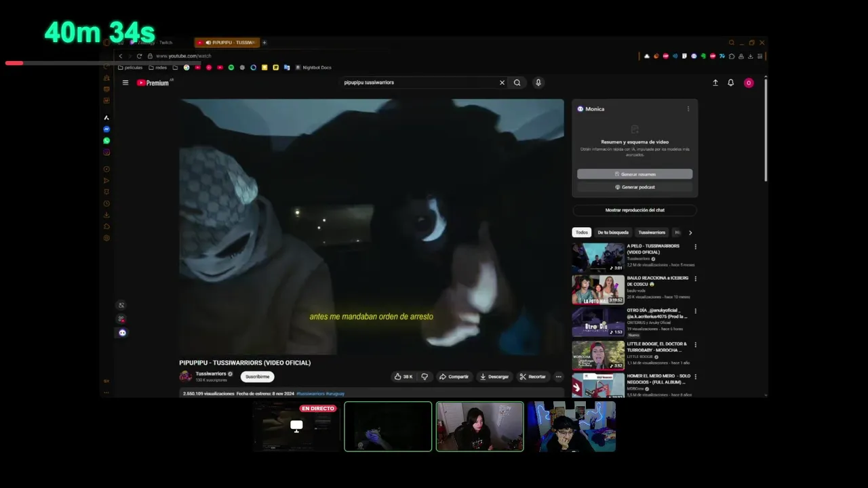Reload the page with the refresh icon
Image resolution: width=868 pixels, height=488 pixels.
tap(139, 56)
